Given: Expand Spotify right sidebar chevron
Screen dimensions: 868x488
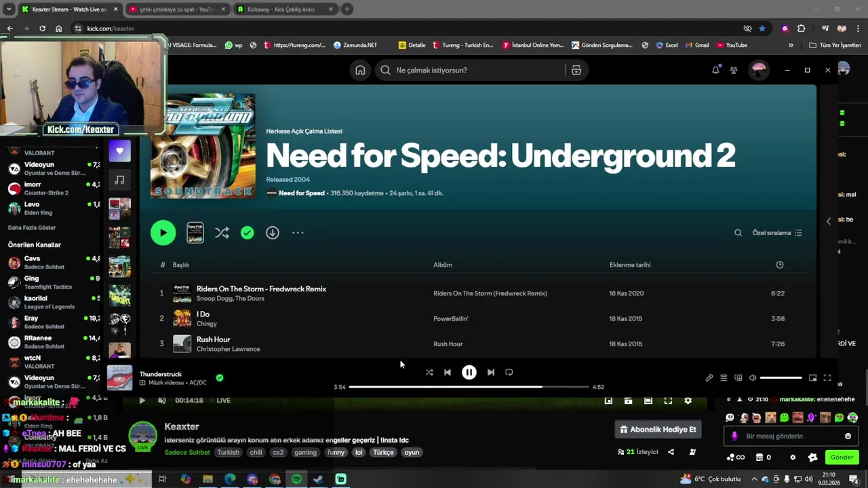Looking at the screenshot, I should click(828, 221).
